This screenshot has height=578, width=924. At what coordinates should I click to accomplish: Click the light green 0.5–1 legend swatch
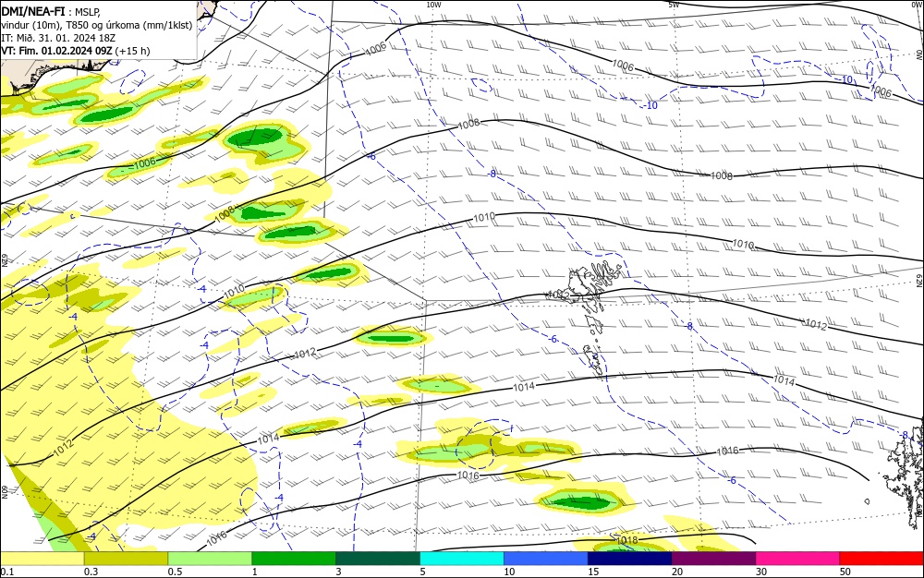coord(210,559)
